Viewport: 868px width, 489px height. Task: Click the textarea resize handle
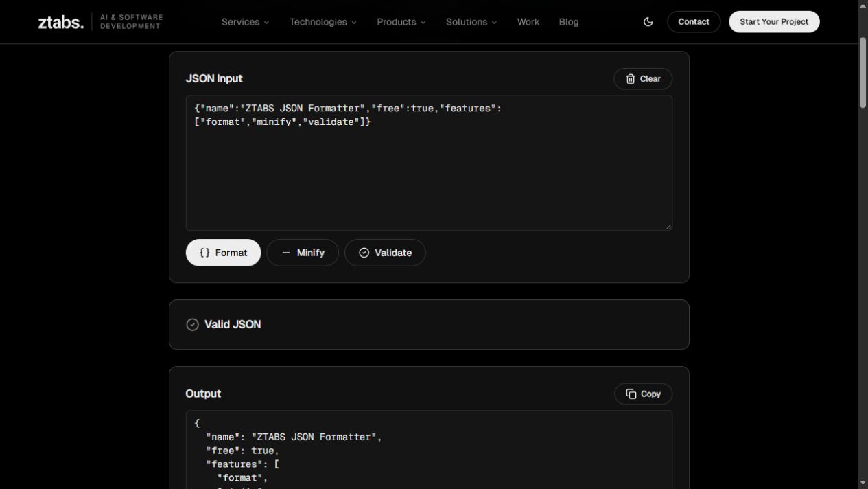(668, 227)
